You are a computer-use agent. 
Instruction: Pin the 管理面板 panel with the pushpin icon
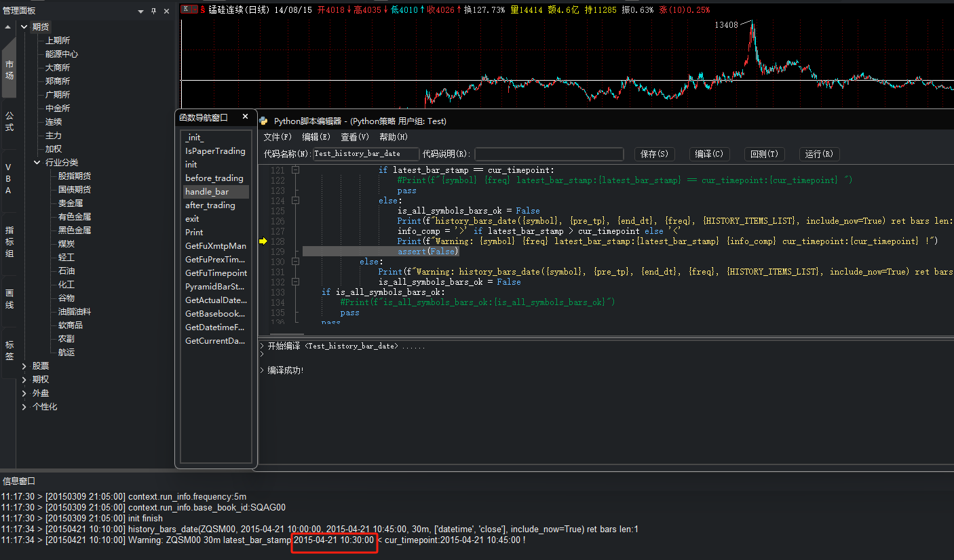[x=154, y=11]
